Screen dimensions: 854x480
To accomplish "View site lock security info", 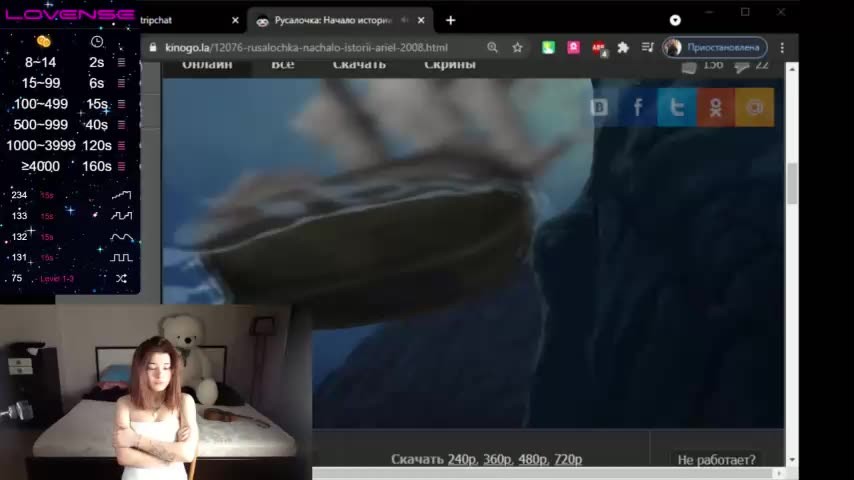I will click(x=153, y=47).
